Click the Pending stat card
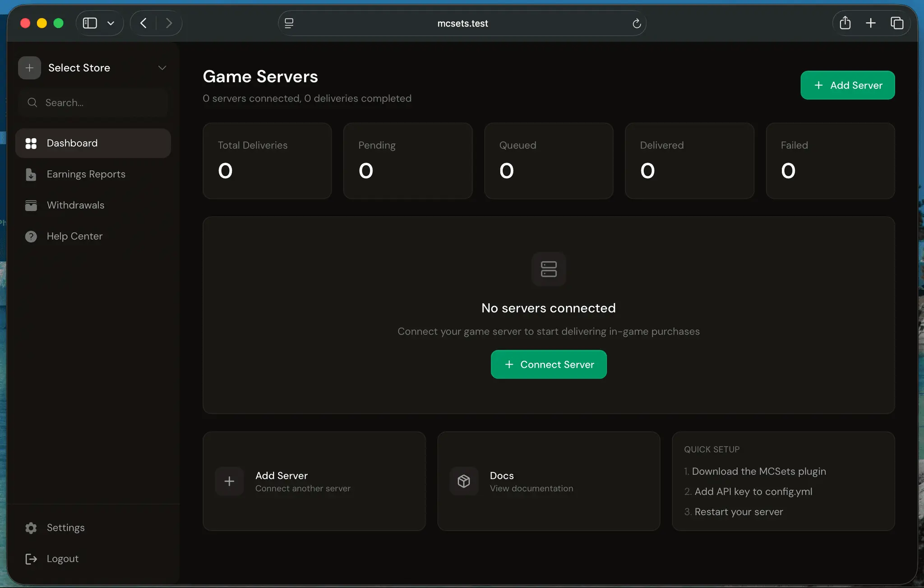 (x=408, y=161)
